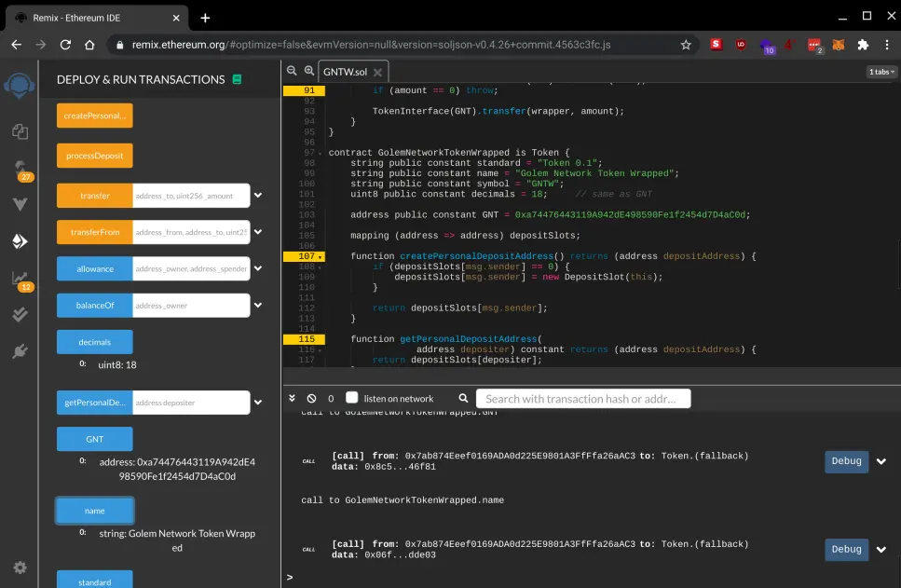Open the Remix home logo icon

tap(19, 86)
